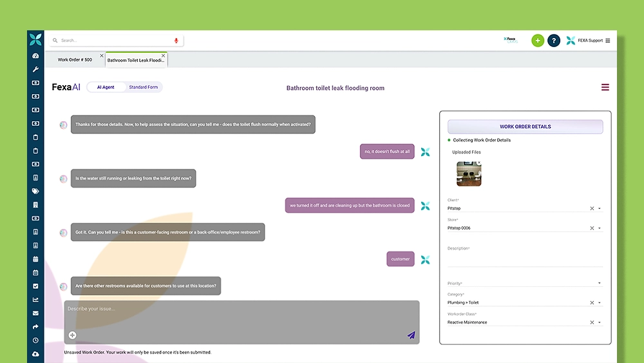The height and width of the screenshot is (363, 644).
Task: Click the "we turned it off" message bubble
Action: [x=350, y=205]
